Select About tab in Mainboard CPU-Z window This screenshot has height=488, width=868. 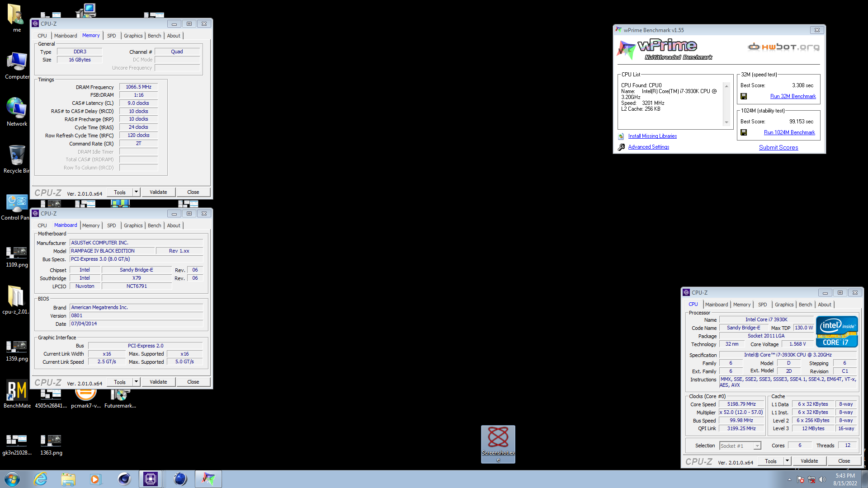[x=174, y=225]
